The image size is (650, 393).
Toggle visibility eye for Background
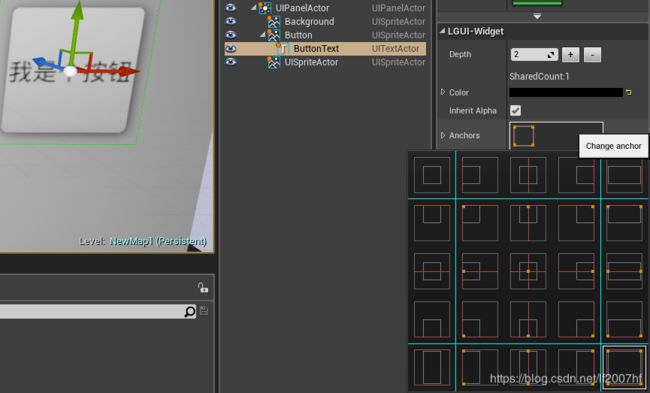(230, 21)
